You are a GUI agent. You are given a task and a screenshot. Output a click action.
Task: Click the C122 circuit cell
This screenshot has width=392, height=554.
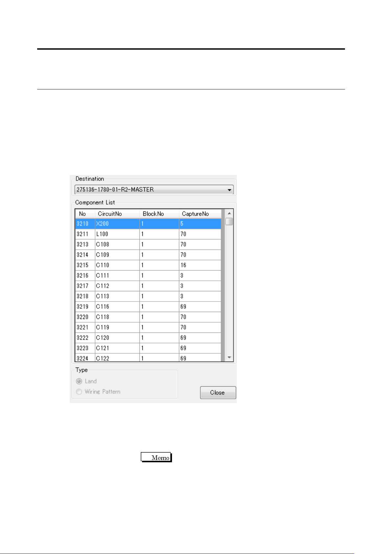tap(117, 358)
